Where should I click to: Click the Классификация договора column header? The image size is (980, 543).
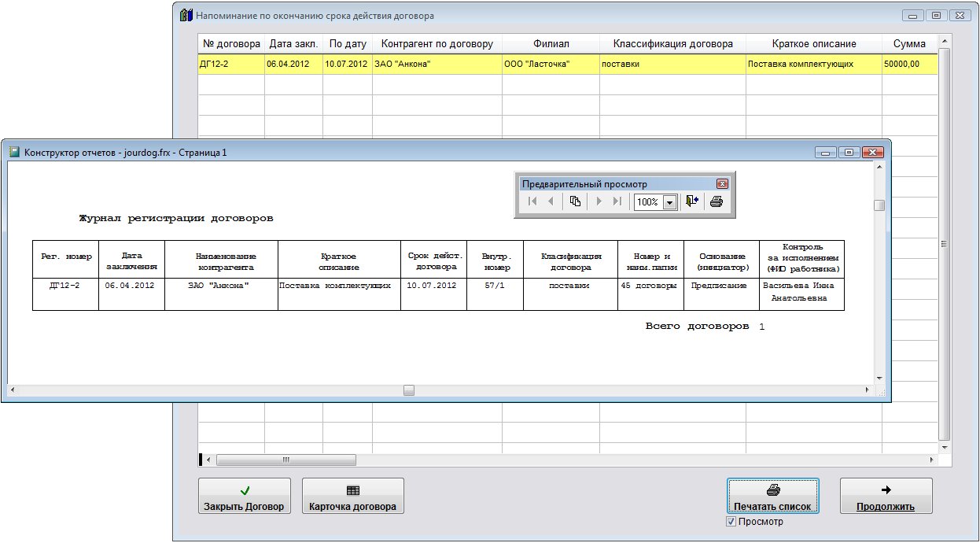click(x=672, y=44)
